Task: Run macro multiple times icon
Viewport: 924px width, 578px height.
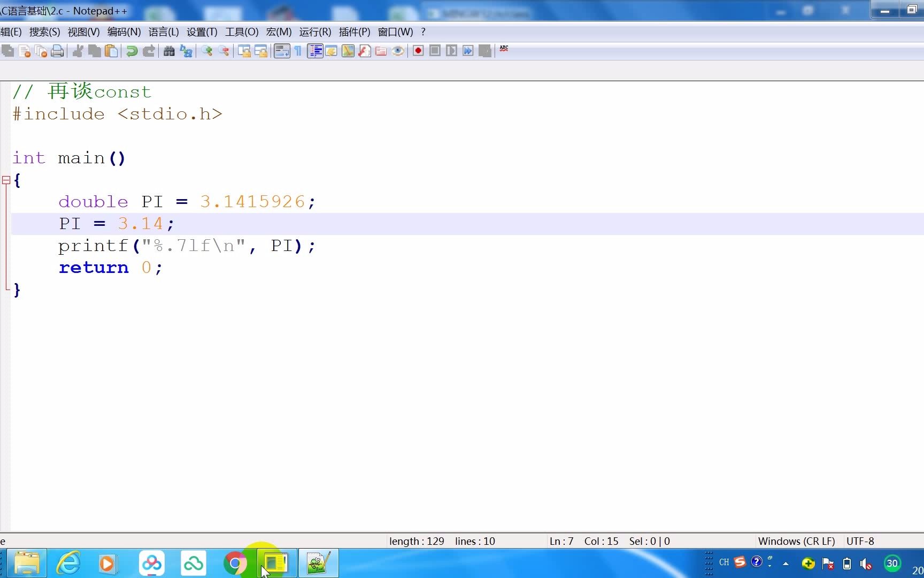Action: click(x=468, y=51)
